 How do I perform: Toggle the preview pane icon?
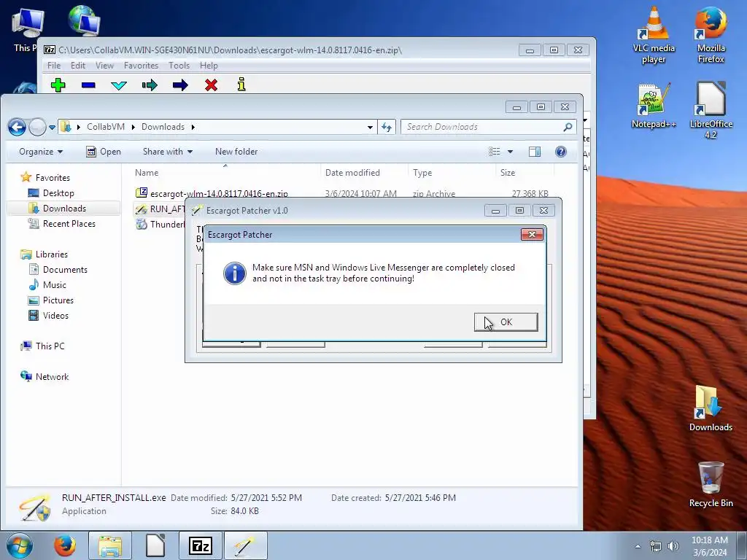[535, 152]
